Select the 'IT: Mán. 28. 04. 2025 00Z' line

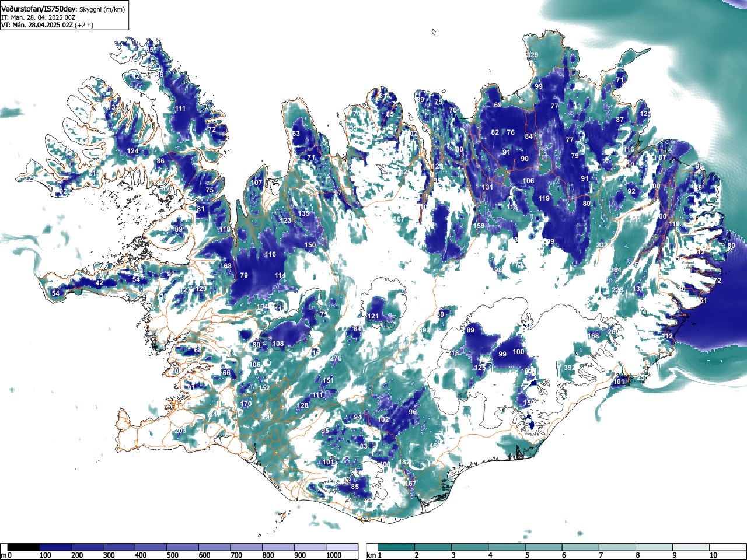tap(38, 17)
